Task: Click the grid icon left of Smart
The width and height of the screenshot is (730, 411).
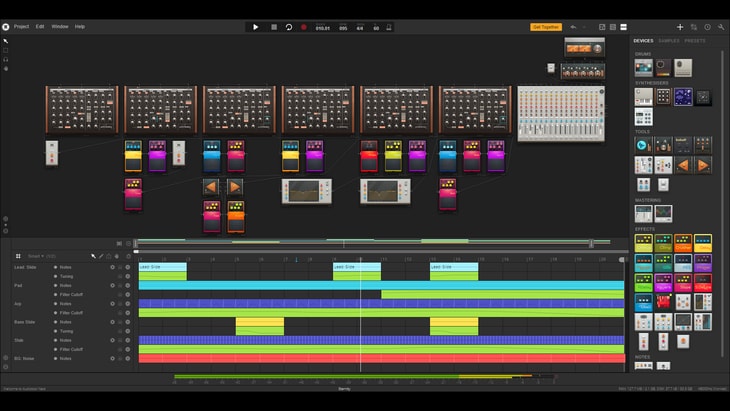Action: point(18,256)
